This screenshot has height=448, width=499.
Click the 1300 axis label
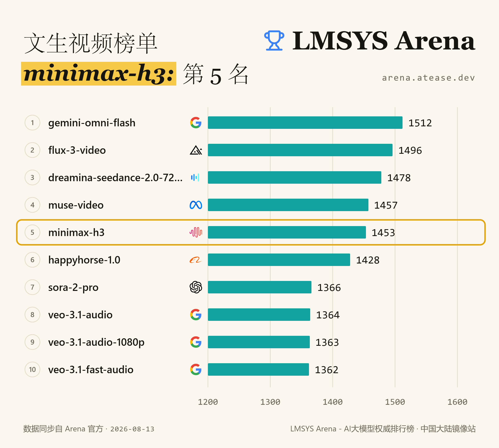click(x=270, y=402)
